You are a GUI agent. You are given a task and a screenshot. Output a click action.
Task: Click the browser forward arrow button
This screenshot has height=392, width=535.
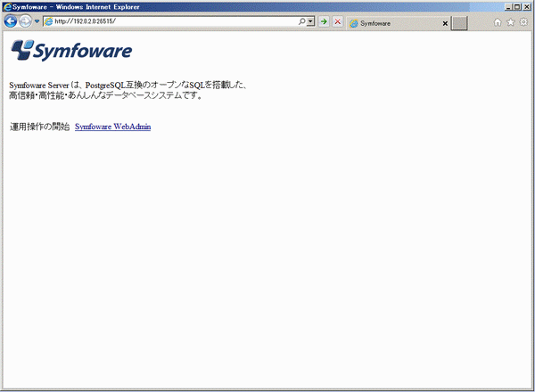[x=25, y=21]
